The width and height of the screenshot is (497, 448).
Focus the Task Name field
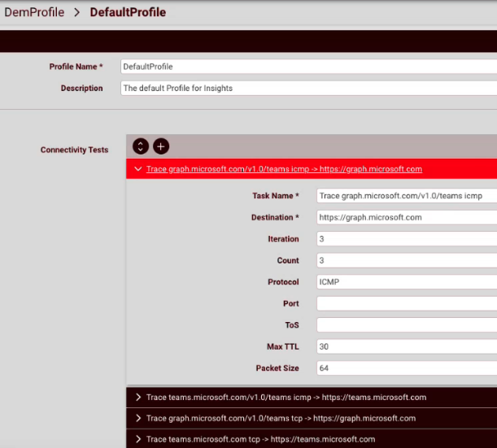click(x=406, y=196)
